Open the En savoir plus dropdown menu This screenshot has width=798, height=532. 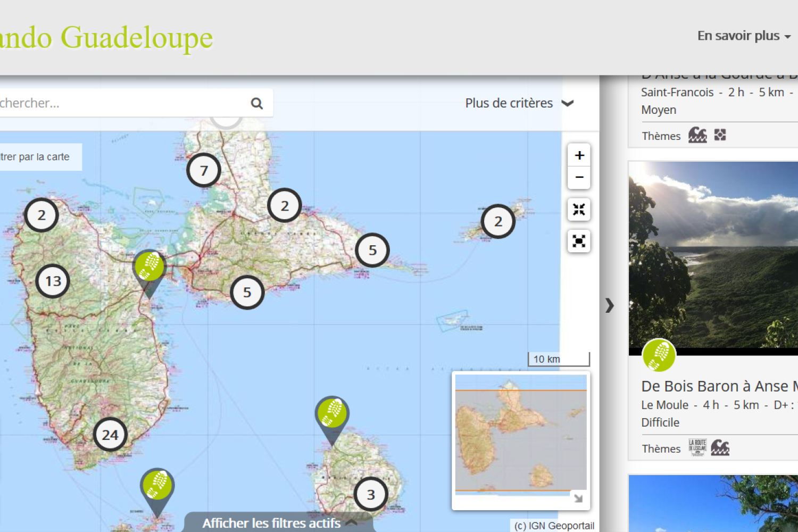[744, 36]
